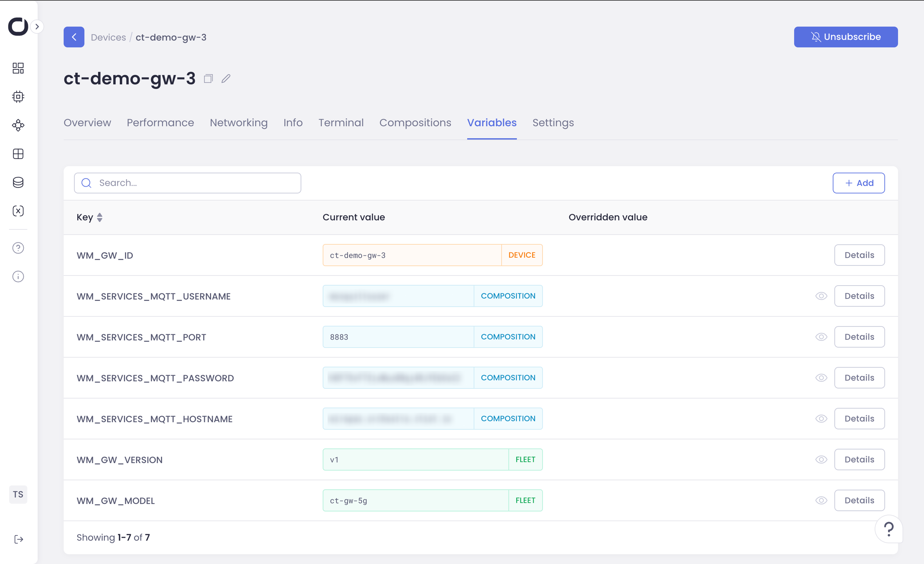Reveal the WM_SERVICES_MQTT_PASSWORD value with eye icon

(821, 378)
